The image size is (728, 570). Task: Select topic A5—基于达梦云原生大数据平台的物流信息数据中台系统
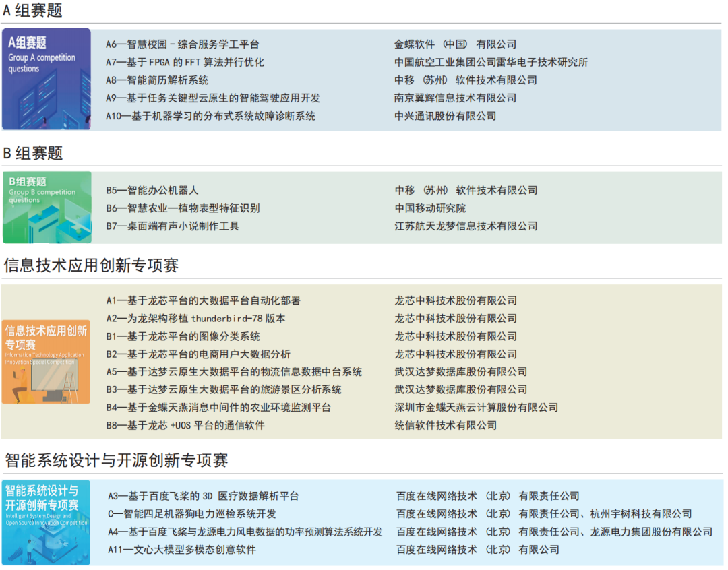234,372
